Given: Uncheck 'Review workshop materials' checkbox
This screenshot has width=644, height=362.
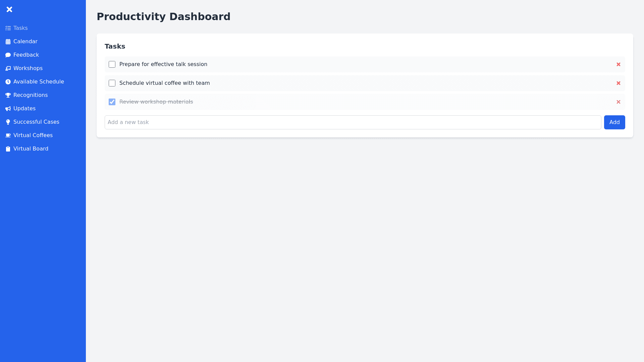Looking at the screenshot, I should click(112, 102).
